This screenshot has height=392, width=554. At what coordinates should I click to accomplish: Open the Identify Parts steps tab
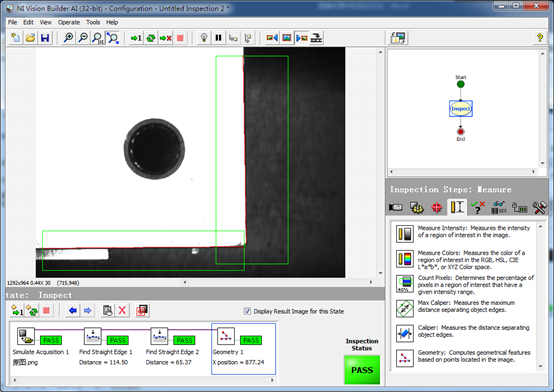coord(499,207)
